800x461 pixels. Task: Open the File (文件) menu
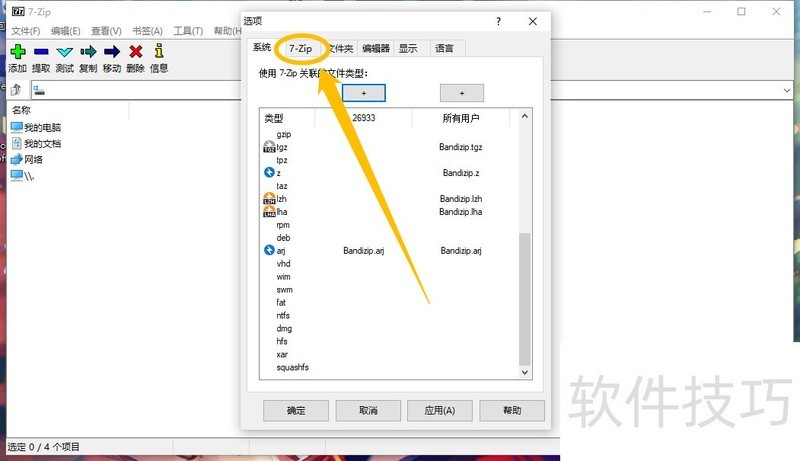26,31
